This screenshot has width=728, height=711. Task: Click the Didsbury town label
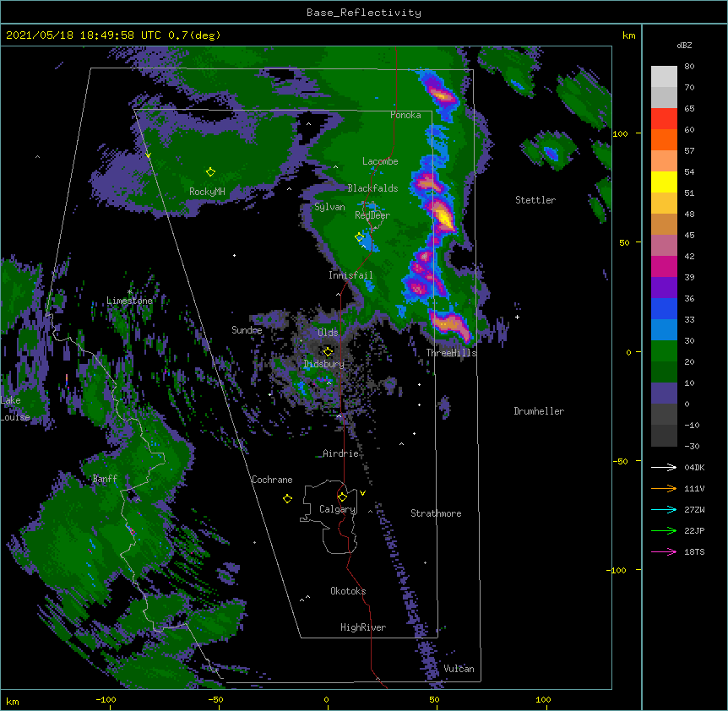[324, 364]
